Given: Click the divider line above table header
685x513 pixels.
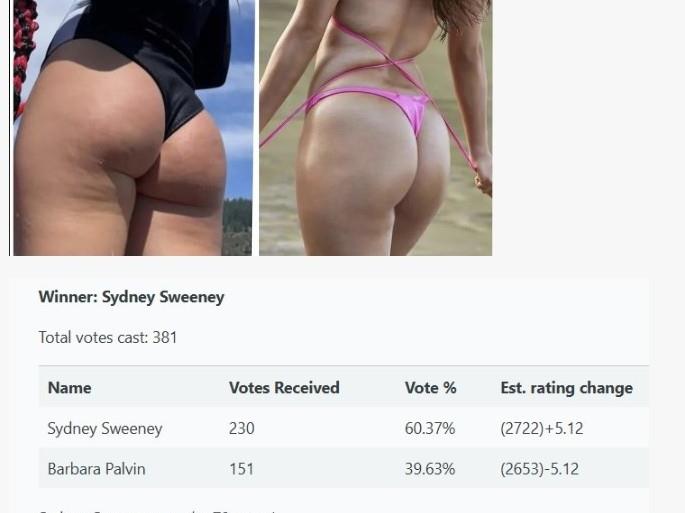Looking at the screenshot, I should coord(344,365).
